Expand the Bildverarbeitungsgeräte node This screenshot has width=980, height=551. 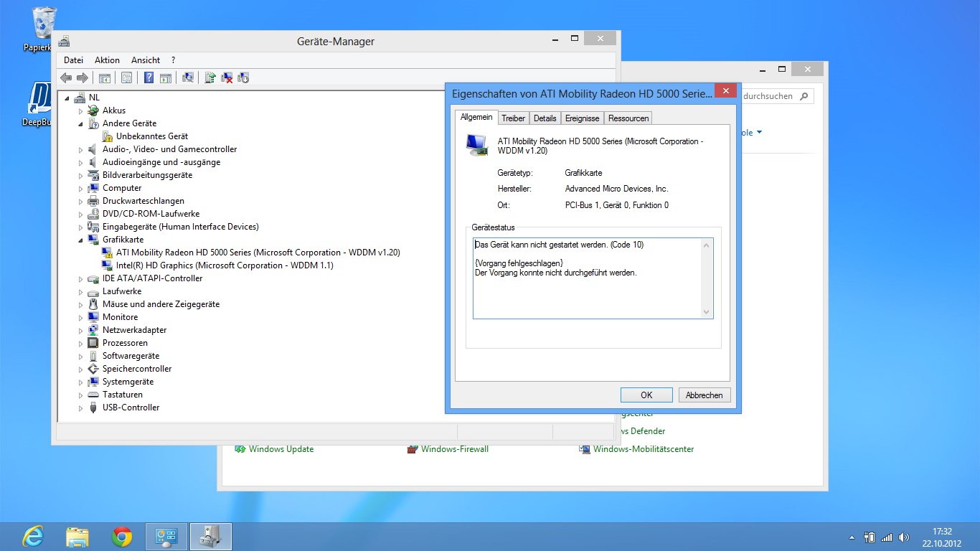click(81, 175)
